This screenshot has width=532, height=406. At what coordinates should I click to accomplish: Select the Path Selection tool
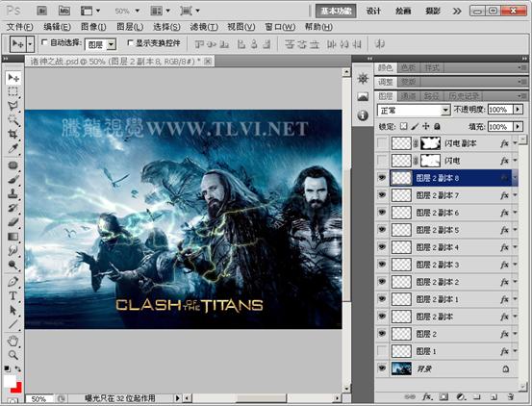pyautogui.click(x=13, y=310)
